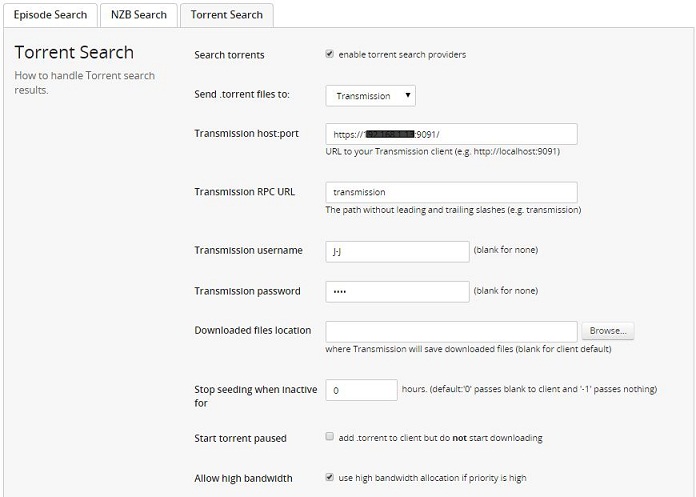696x497 pixels.
Task: Open the NZB Search tab
Action: 138,15
